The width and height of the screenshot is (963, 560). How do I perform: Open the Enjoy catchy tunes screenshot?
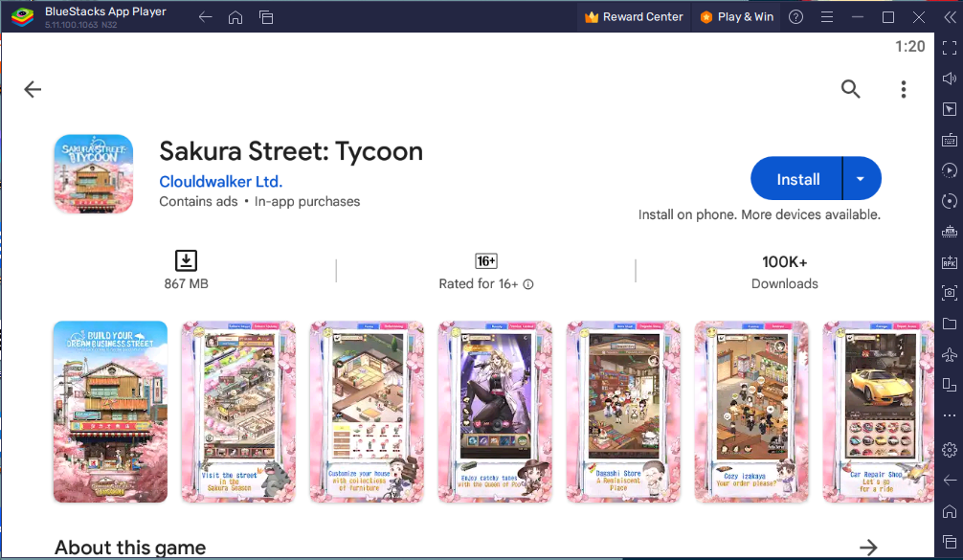tap(495, 412)
